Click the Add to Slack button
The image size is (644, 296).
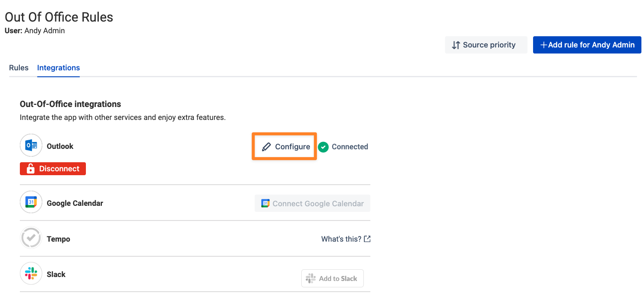tap(332, 278)
